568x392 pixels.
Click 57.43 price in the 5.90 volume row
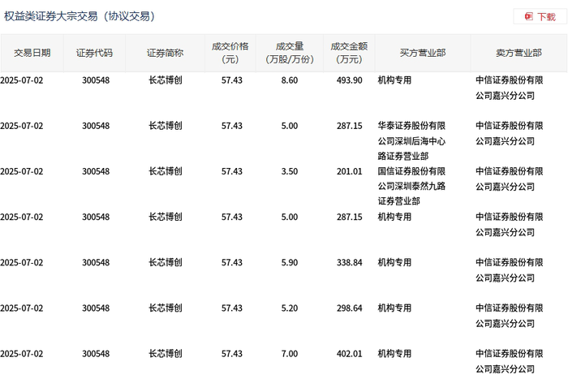(232, 262)
